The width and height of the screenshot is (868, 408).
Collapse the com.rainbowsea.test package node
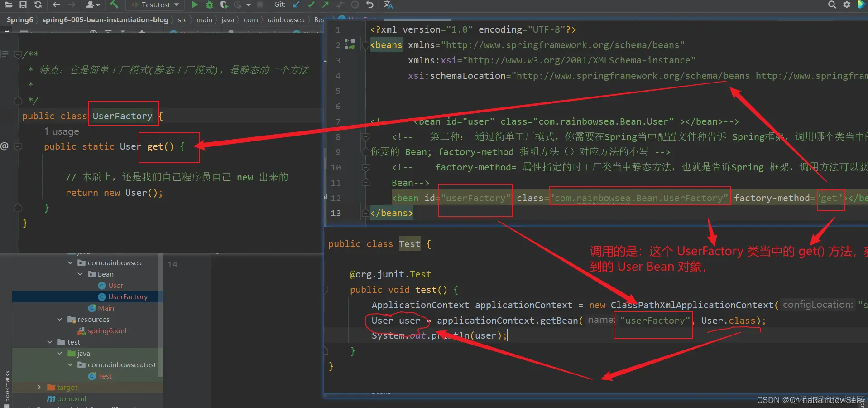(x=70, y=364)
